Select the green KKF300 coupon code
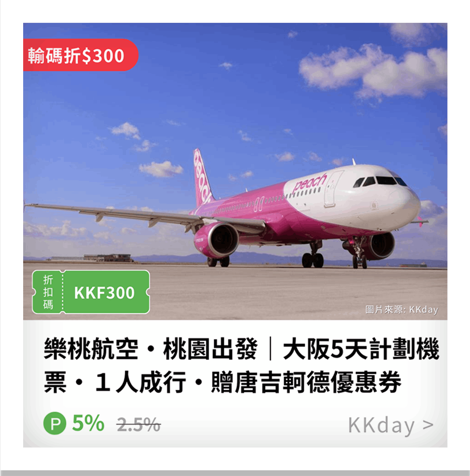 coord(104,293)
